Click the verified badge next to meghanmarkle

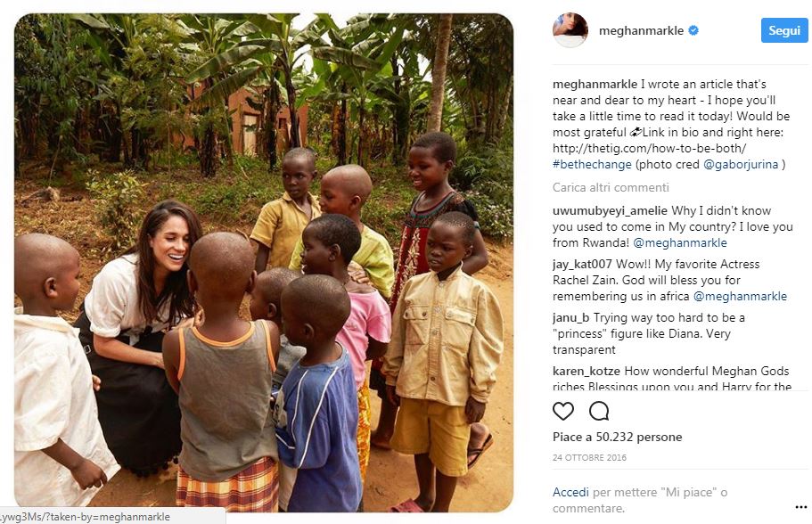[x=693, y=31]
